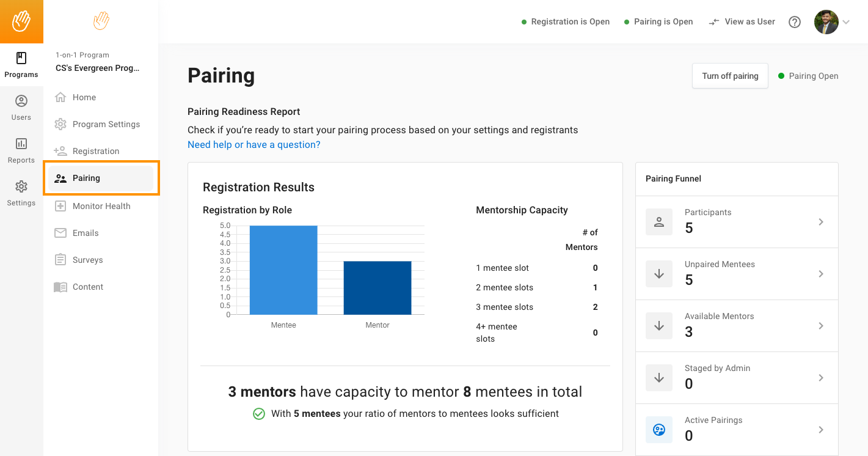Image resolution: width=868 pixels, height=456 pixels.
Task: Click View as User
Action: tap(742, 21)
